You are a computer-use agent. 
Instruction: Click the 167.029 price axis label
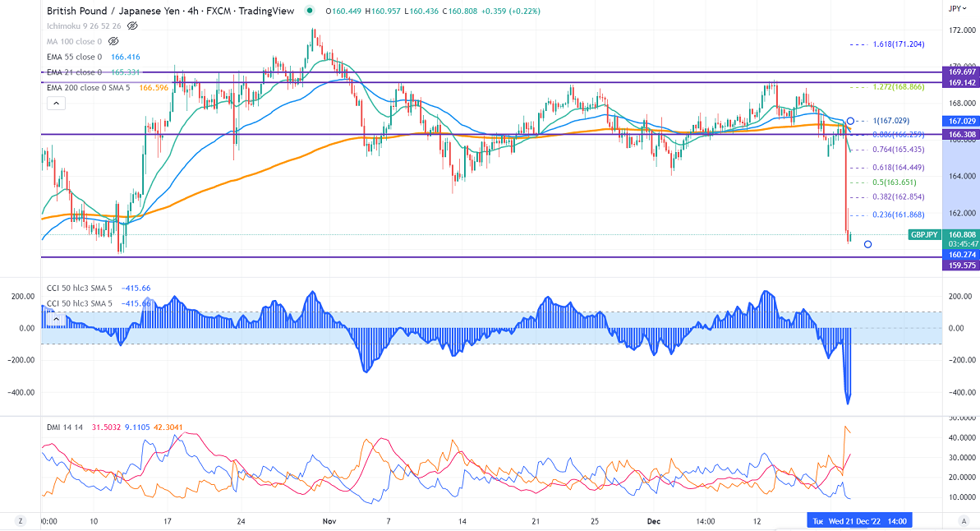tap(961, 122)
